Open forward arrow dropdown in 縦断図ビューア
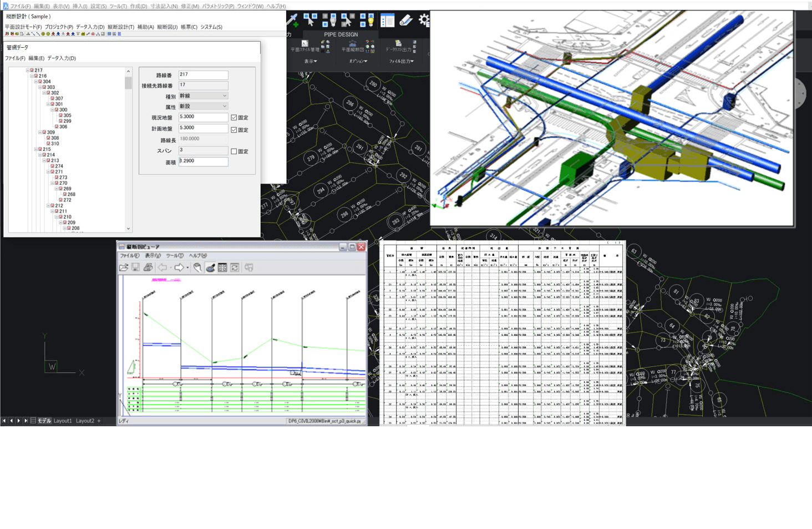Viewport: 812px width, 529px height. coord(187,268)
